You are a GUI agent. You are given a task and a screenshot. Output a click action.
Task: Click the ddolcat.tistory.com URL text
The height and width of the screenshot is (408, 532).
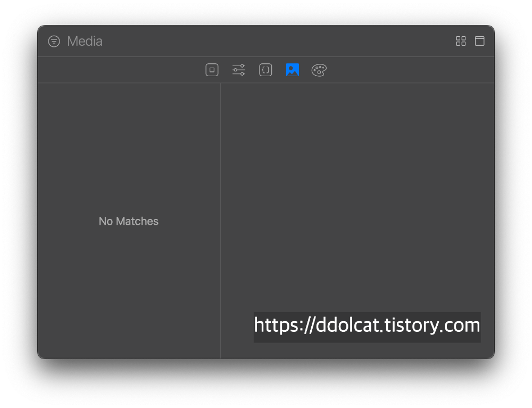point(367,325)
